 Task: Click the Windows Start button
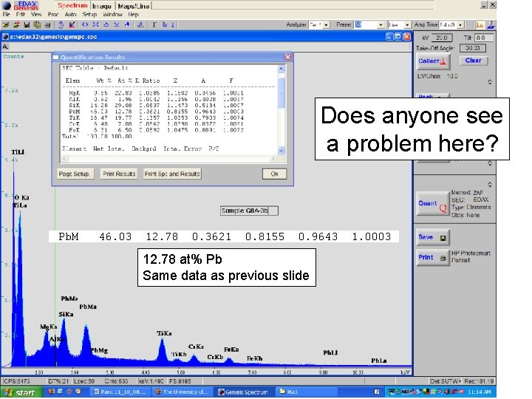click(x=21, y=392)
